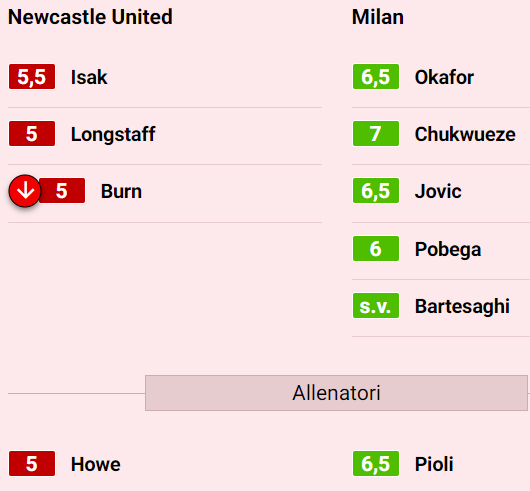
Task: Click Pioli's green 6,5 coach rating badge
Action: [x=376, y=463]
